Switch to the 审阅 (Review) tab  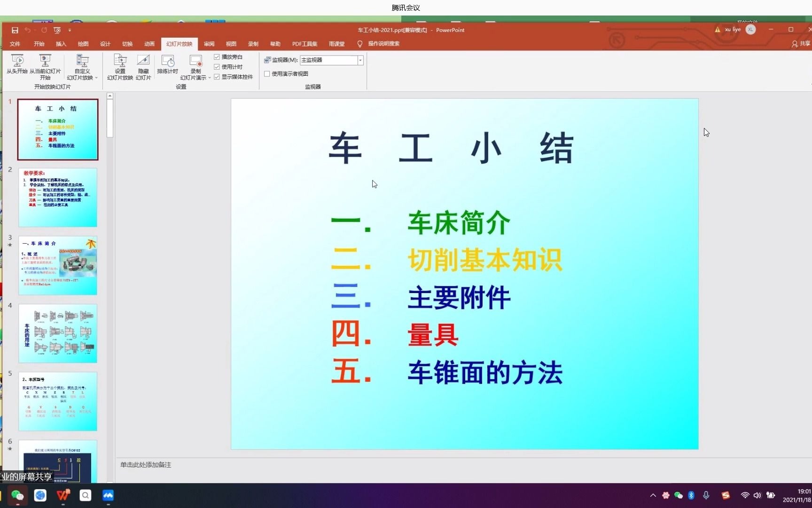[209, 44]
